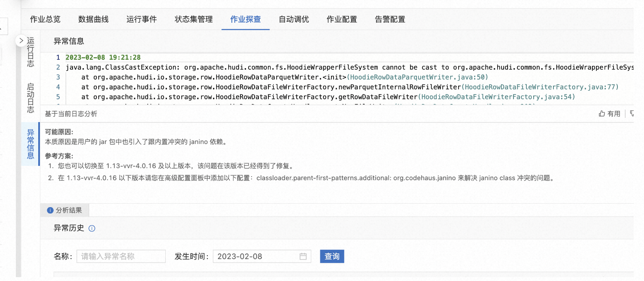Click the 有用 feedback label
Image resolution: width=644 pixels, height=281 pixels.
[x=614, y=113]
